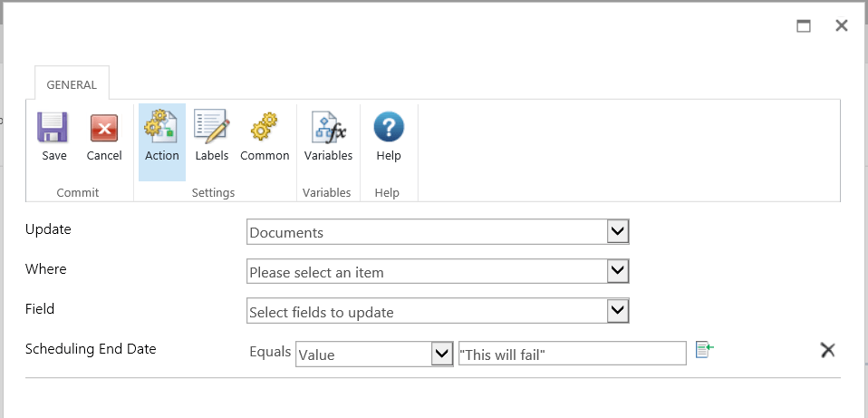Click the 'Variables' group label under the ribbon
868x418 pixels.
(326, 192)
